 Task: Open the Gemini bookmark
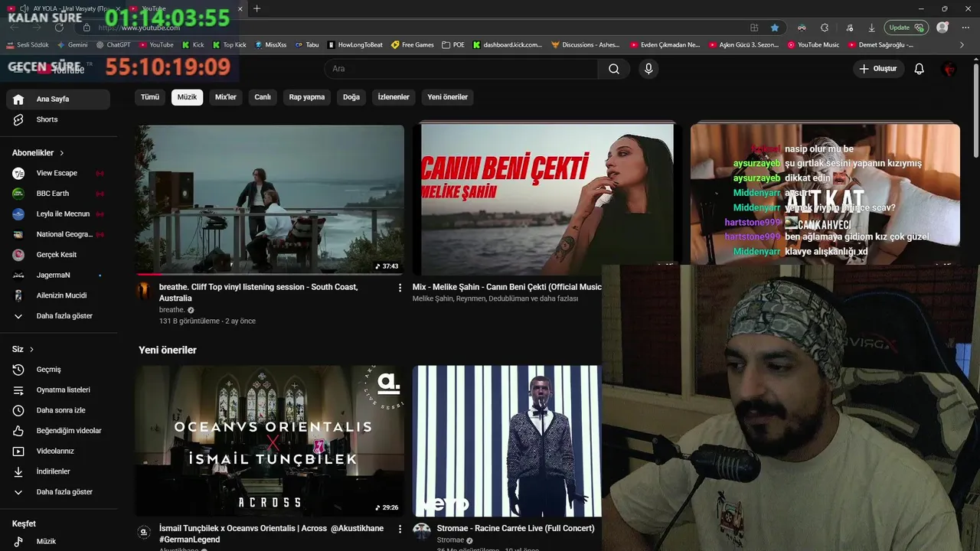pyautogui.click(x=73, y=45)
